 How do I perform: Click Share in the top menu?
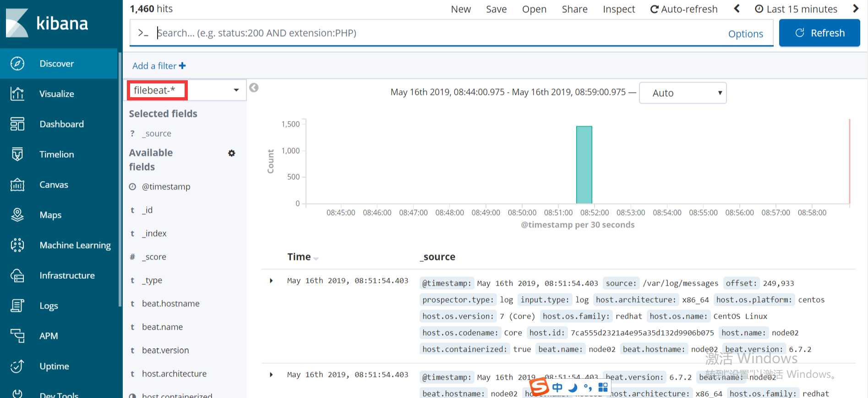[x=575, y=9]
